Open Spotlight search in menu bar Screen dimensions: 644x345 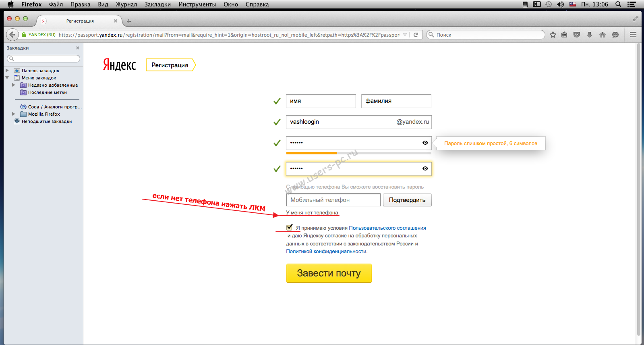618,4
